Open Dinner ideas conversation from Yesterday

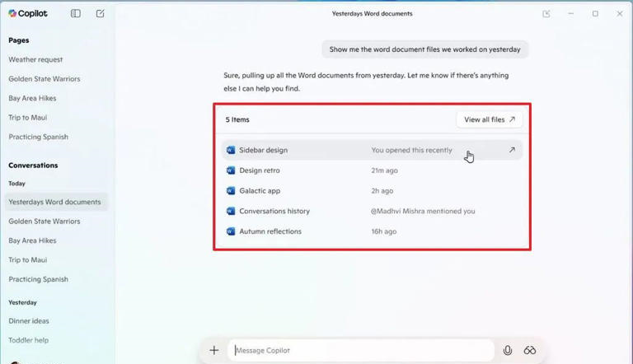[x=29, y=321]
